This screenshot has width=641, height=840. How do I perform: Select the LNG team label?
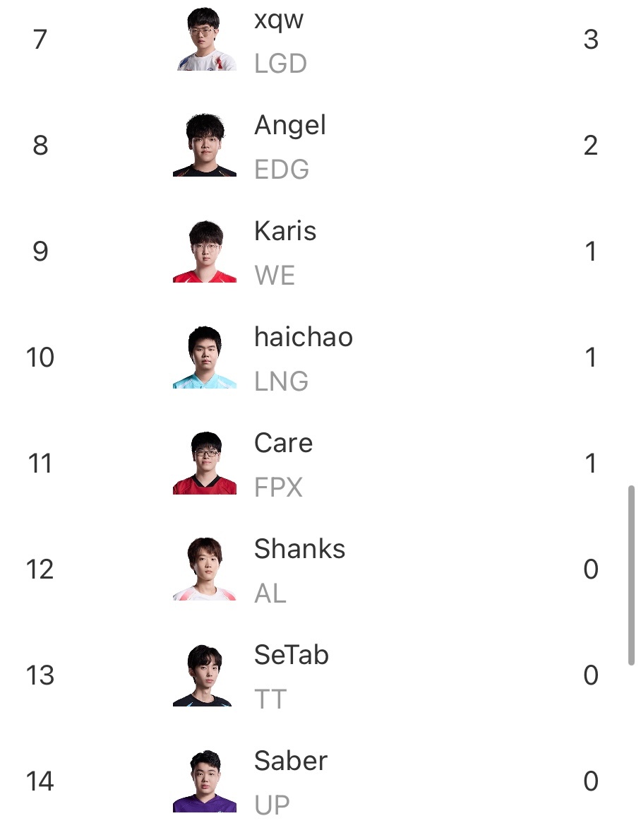[x=281, y=381]
